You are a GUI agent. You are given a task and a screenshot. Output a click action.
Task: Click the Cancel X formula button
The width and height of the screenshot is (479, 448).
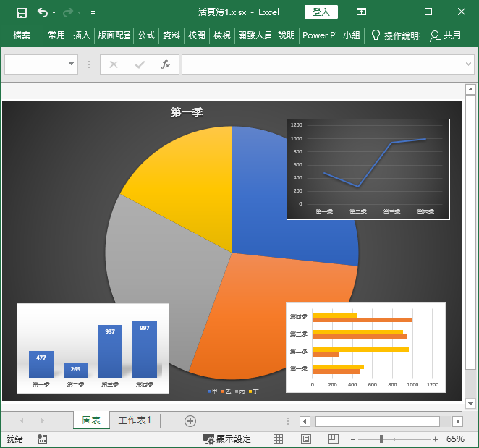click(114, 64)
